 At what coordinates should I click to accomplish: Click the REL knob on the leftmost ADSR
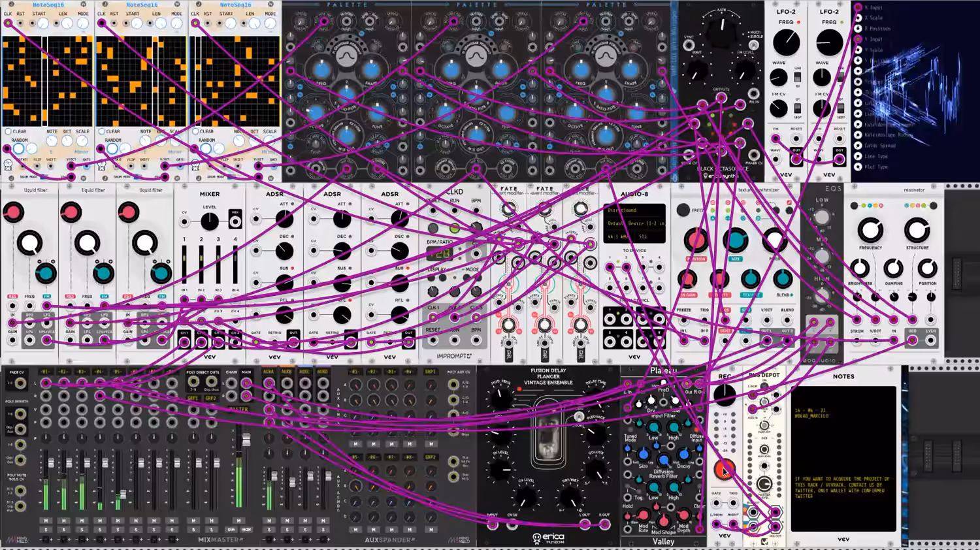coord(284,315)
